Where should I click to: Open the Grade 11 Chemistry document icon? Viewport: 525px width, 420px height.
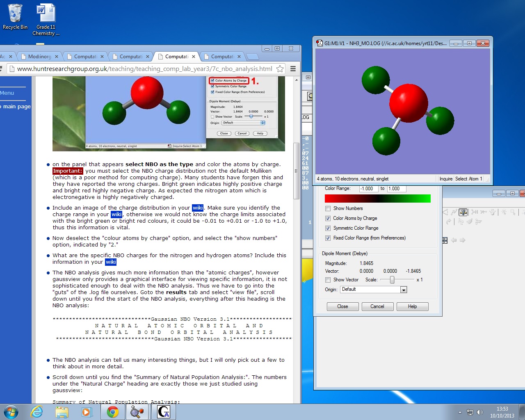coord(46,20)
